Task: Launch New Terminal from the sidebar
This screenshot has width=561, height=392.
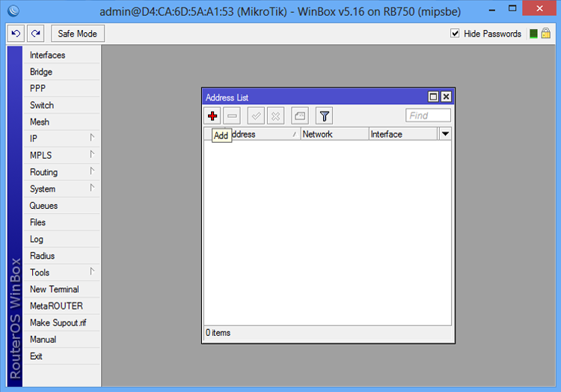Action: click(x=61, y=290)
